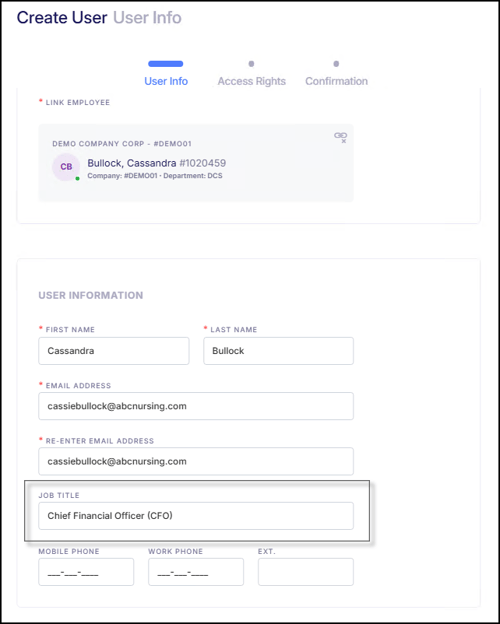The height and width of the screenshot is (624, 500).
Task: Switch to the Access Rights tab
Action: pyautogui.click(x=252, y=81)
